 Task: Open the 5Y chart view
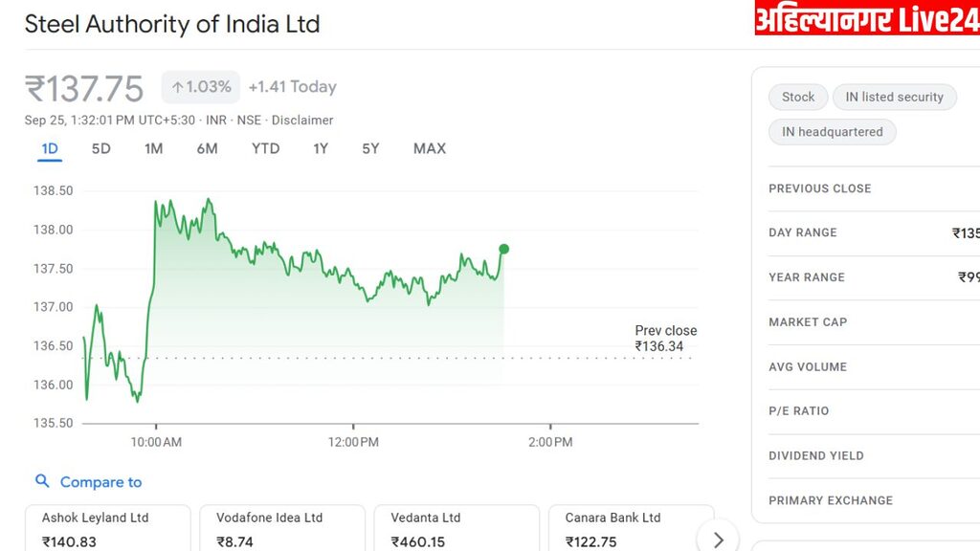click(370, 148)
